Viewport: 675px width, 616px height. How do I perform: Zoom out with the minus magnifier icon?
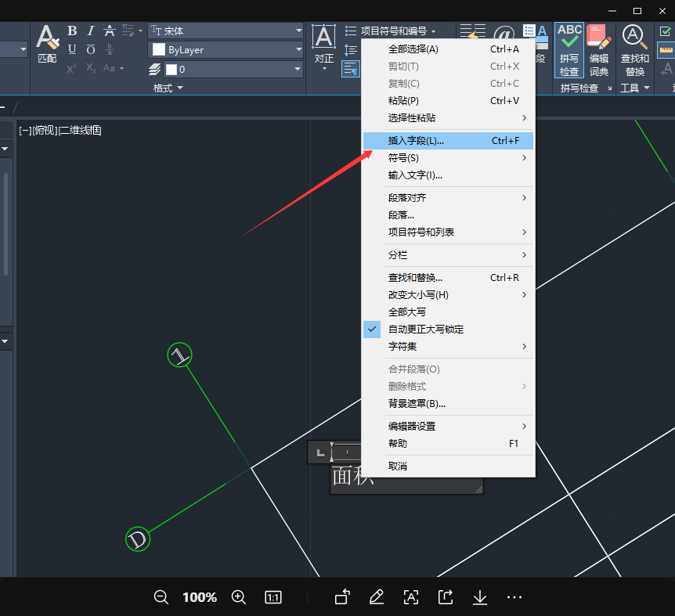pos(161,597)
